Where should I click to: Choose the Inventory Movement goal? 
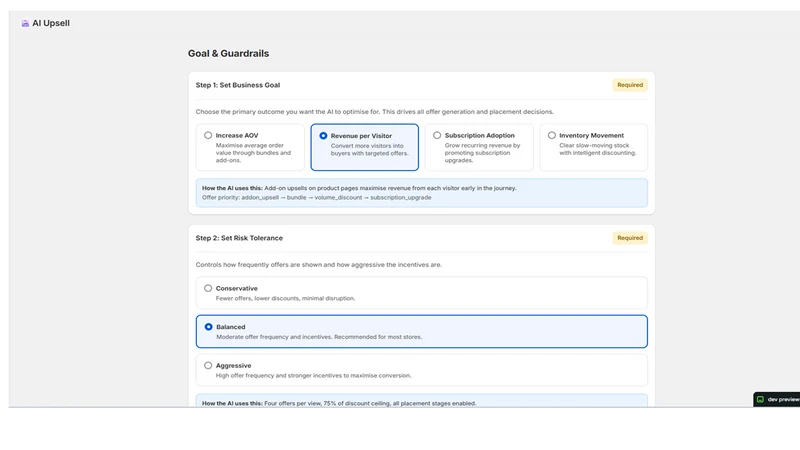[594, 147]
